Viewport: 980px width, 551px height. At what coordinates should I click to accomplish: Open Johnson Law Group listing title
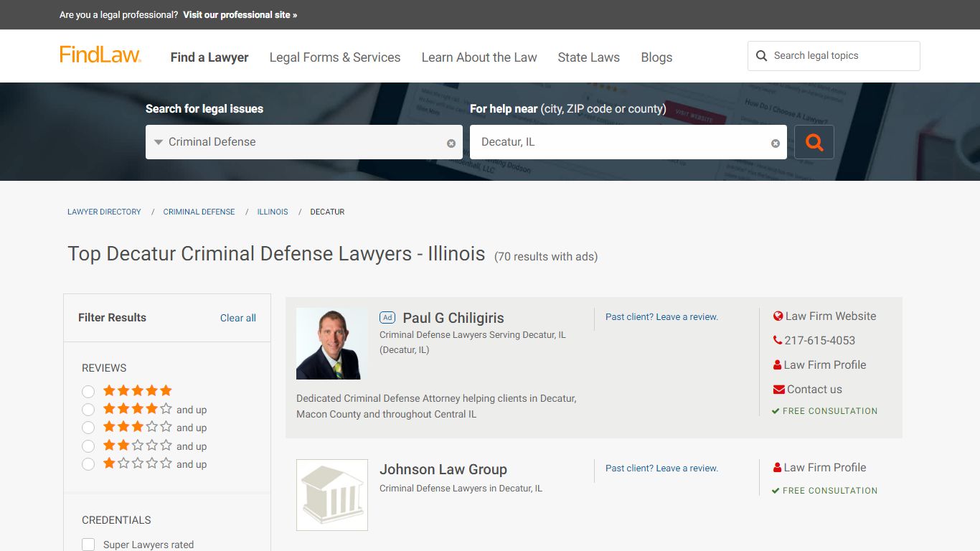(x=443, y=469)
